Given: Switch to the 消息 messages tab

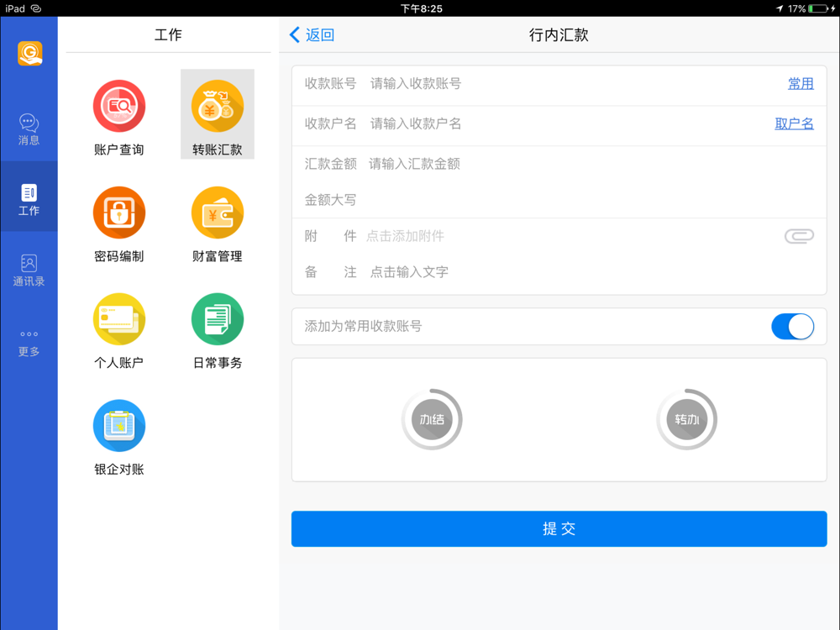Looking at the screenshot, I should click(x=29, y=129).
